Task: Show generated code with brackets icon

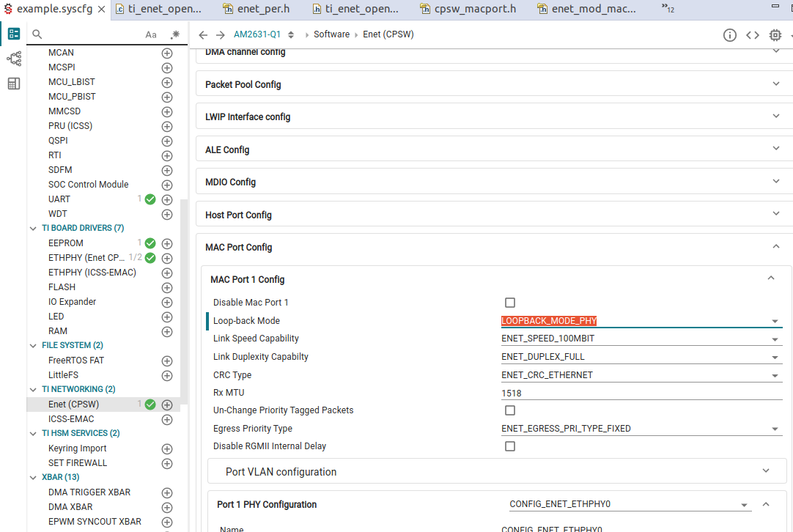Action: coord(753,35)
